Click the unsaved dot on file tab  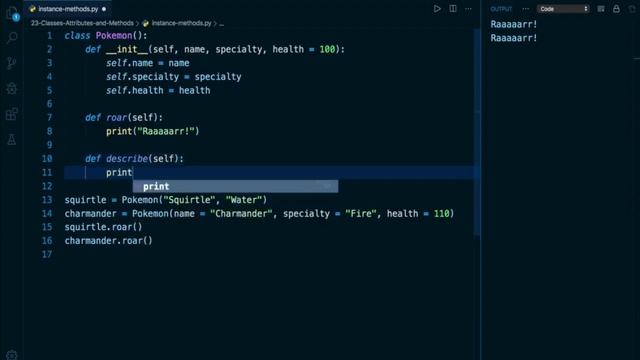coord(104,9)
